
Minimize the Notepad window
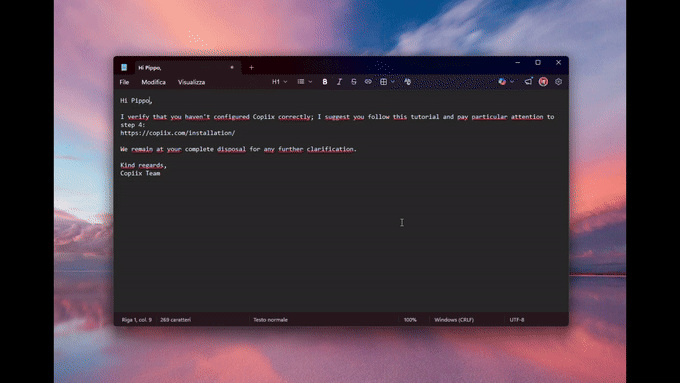pyautogui.click(x=517, y=62)
